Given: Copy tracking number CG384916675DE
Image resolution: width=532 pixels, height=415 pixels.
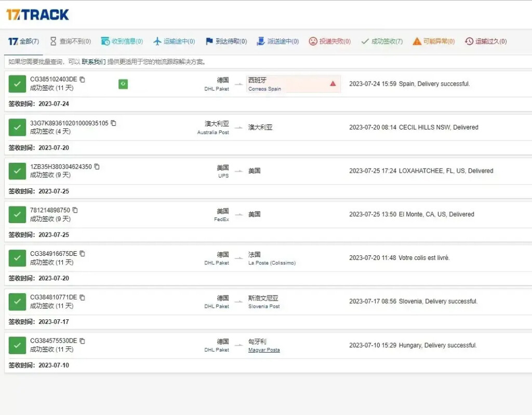Looking at the screenshot, I should [x=82, y=254].
